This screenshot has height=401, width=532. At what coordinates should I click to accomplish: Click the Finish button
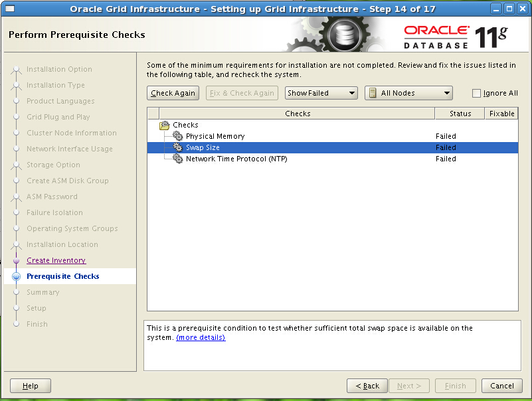(456, 386)
